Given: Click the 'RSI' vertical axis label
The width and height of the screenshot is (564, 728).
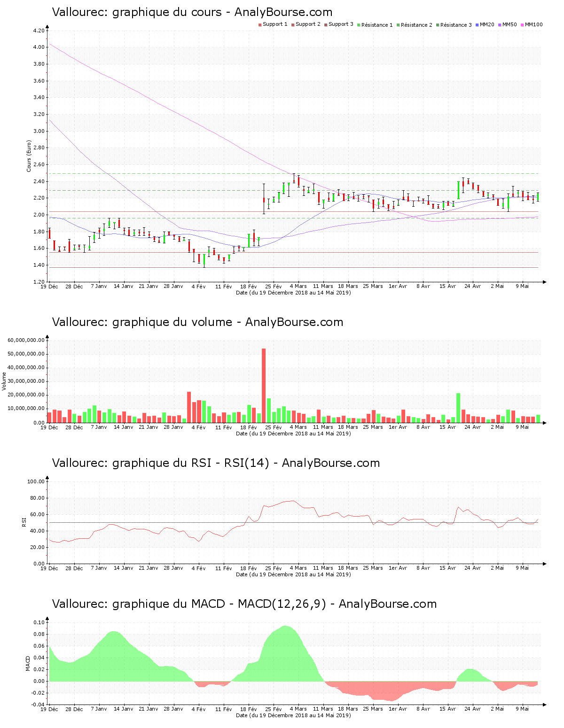Looking at the screenshot, I should coord(24,522).
